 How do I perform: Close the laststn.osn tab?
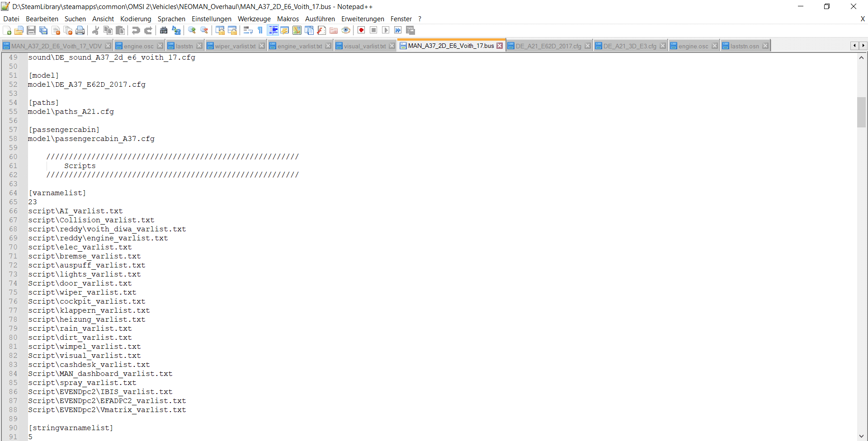[x=765, y=46]
